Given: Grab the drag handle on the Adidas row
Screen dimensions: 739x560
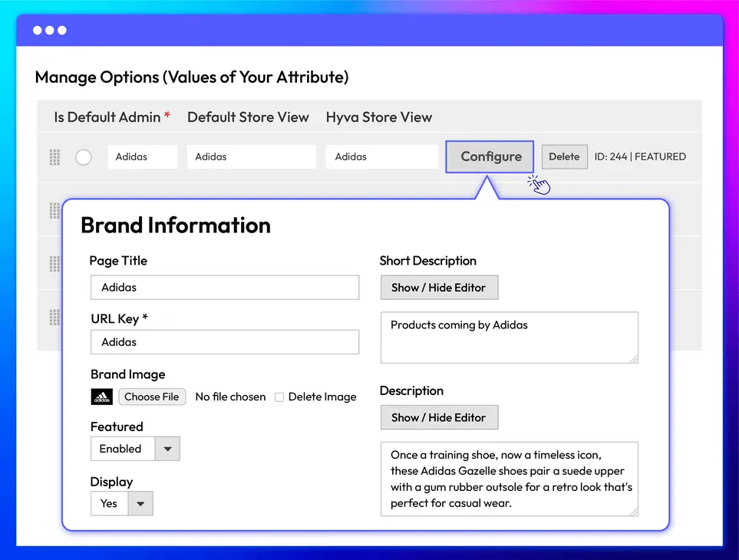Looking at the screenshot, I should [54, 156].
